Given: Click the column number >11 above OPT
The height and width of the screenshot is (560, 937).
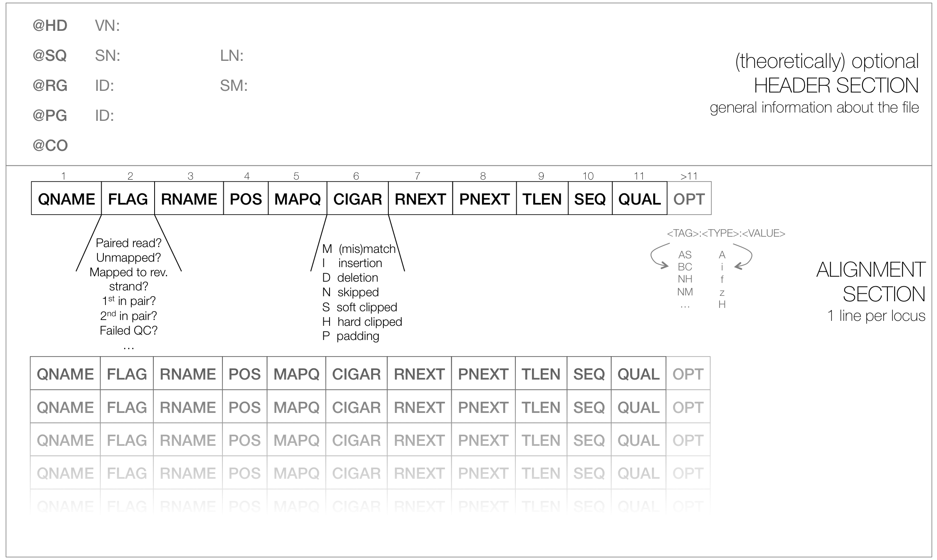Looking at the screenshot, I should point(689,176).
